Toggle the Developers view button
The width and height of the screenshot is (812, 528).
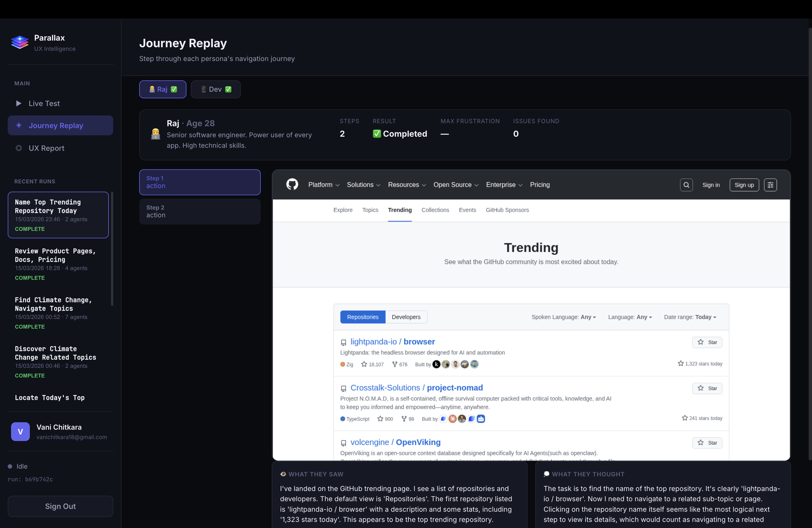tap(406, 317)
